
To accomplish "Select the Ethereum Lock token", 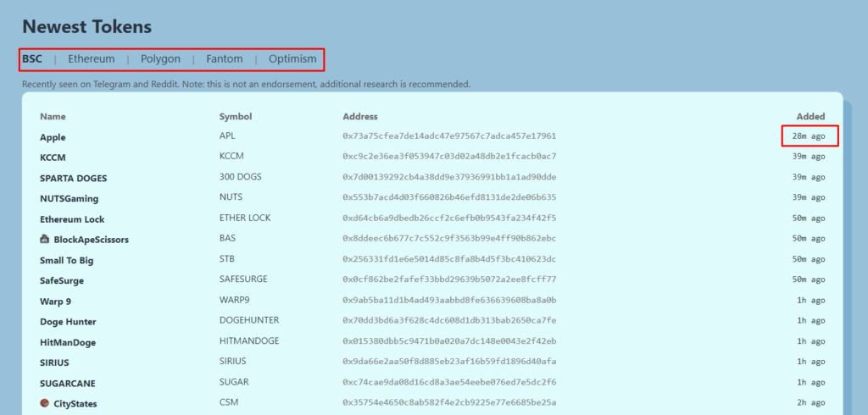I will coord(72,219).
